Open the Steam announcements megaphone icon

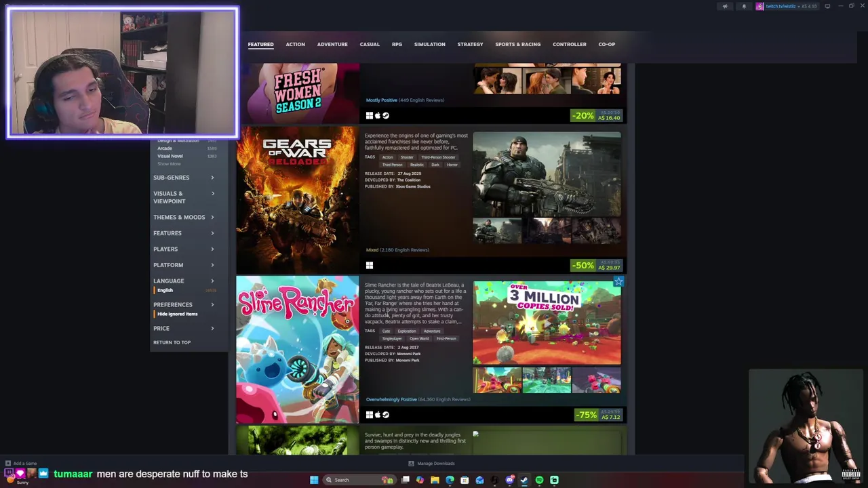[x=725, y=6]
